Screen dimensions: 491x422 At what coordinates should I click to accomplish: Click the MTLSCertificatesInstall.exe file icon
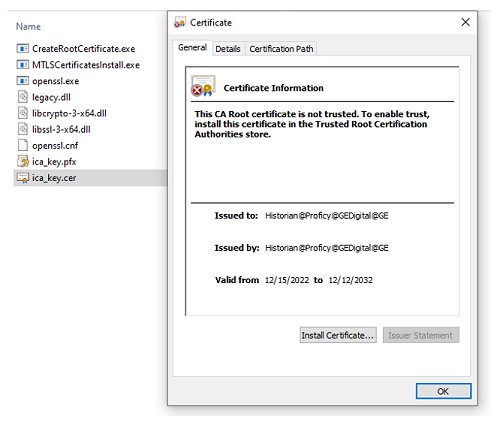23,65
